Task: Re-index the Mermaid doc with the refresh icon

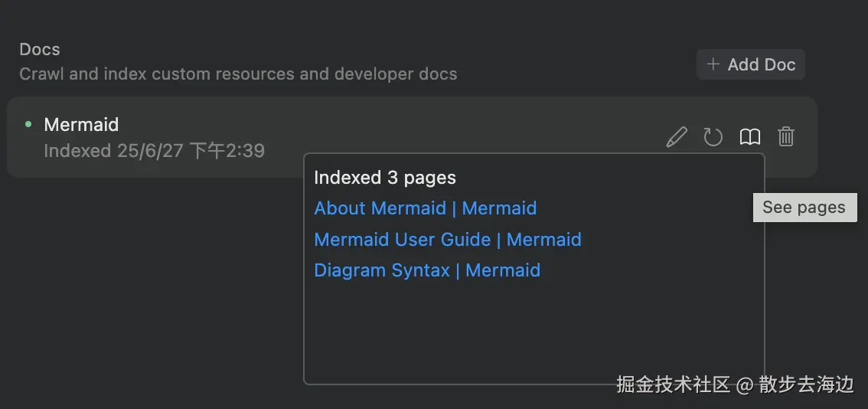Action: 713,137
